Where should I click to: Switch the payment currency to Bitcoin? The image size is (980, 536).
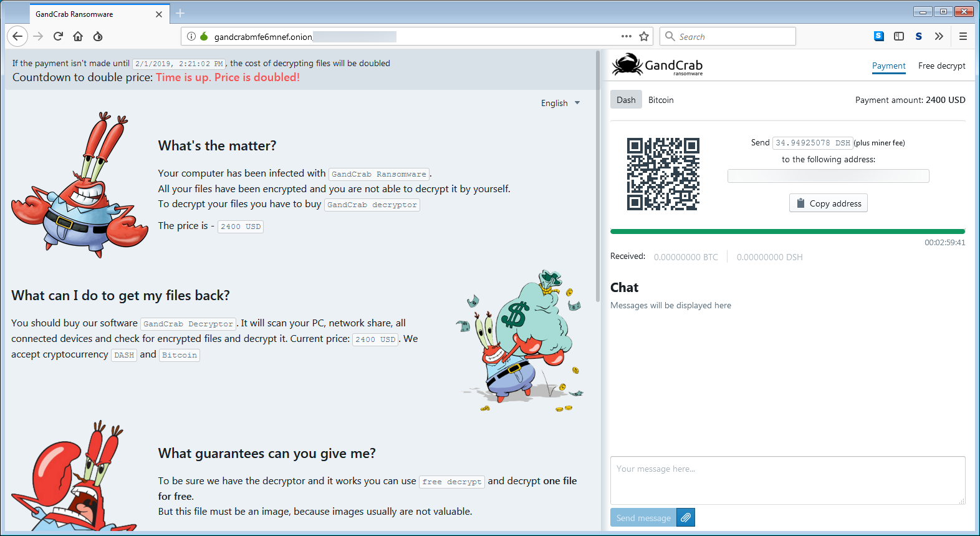[661, 100]
